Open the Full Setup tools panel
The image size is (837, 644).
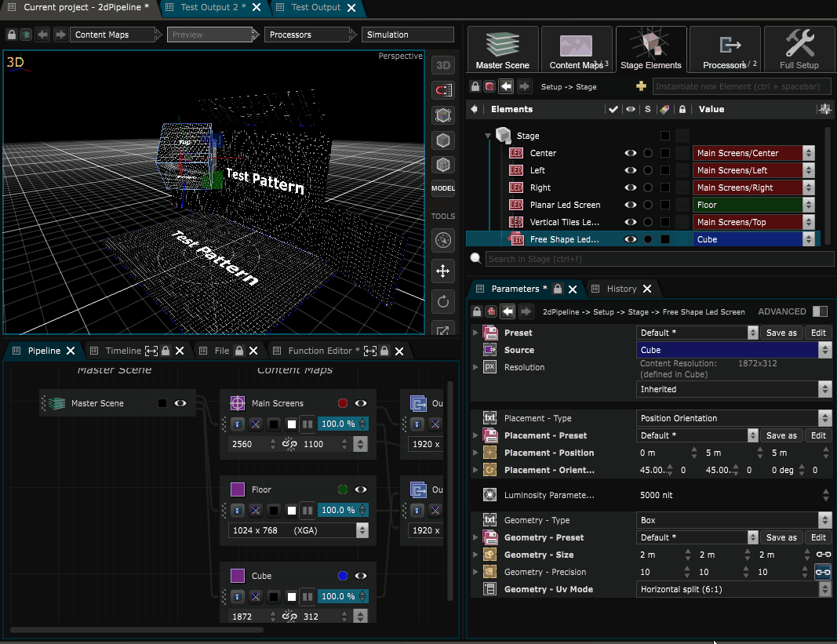[x=799, y=50]
